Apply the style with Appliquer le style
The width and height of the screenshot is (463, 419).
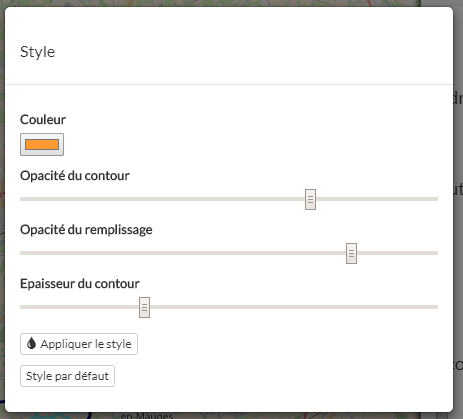tap(79, 344)
